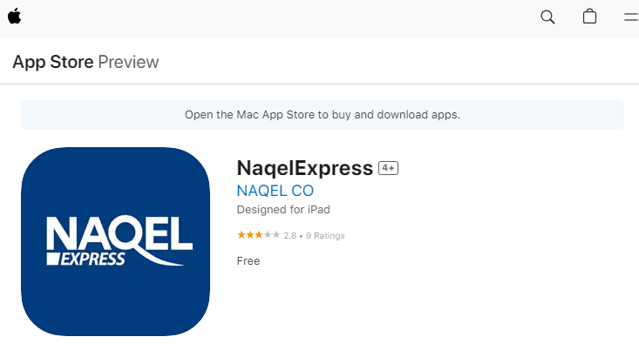The image size is (639, 364).
Task: Click the Apple logo icon
Action: click(x=14, y=17)
